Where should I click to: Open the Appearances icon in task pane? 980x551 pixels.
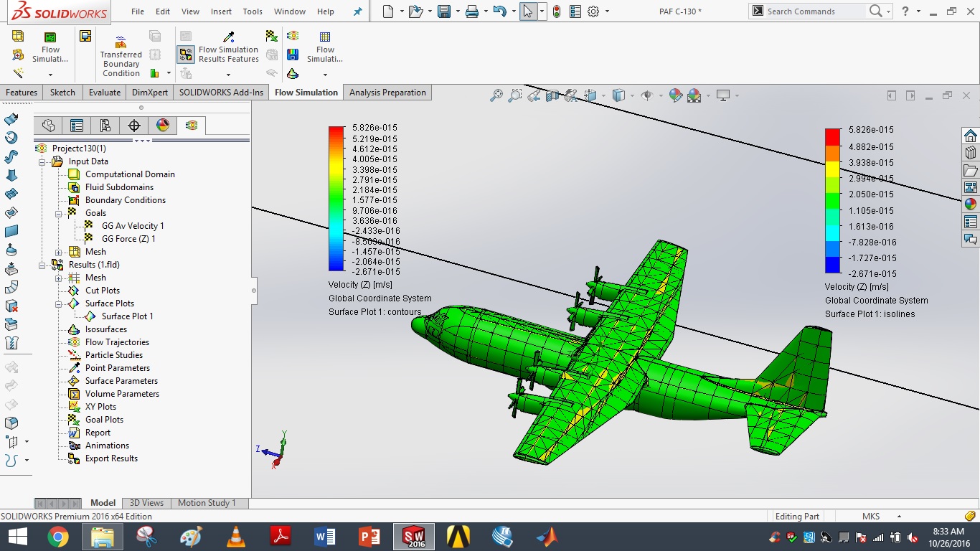point(971,204)
